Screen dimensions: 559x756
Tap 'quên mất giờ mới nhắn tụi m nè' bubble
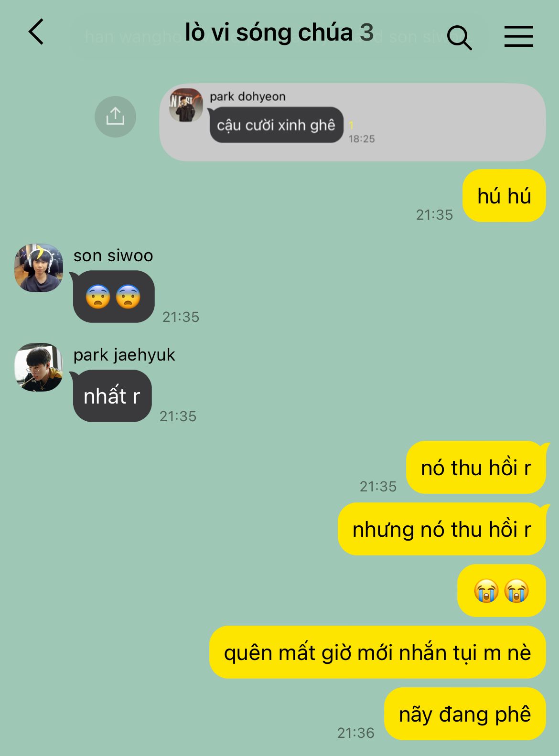click(377, 652)
